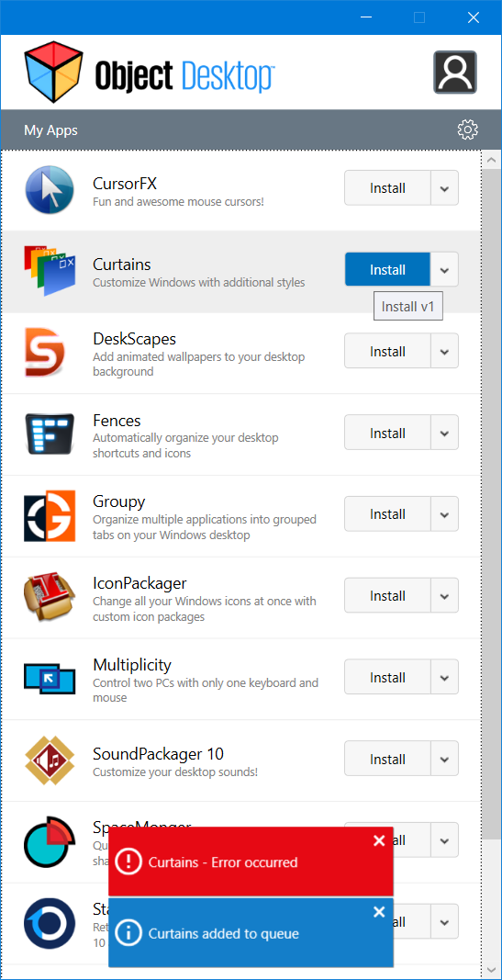Screen dimensions: 502x980
Task: Click the Curtains title text
Action: click(x=122, y=265)
